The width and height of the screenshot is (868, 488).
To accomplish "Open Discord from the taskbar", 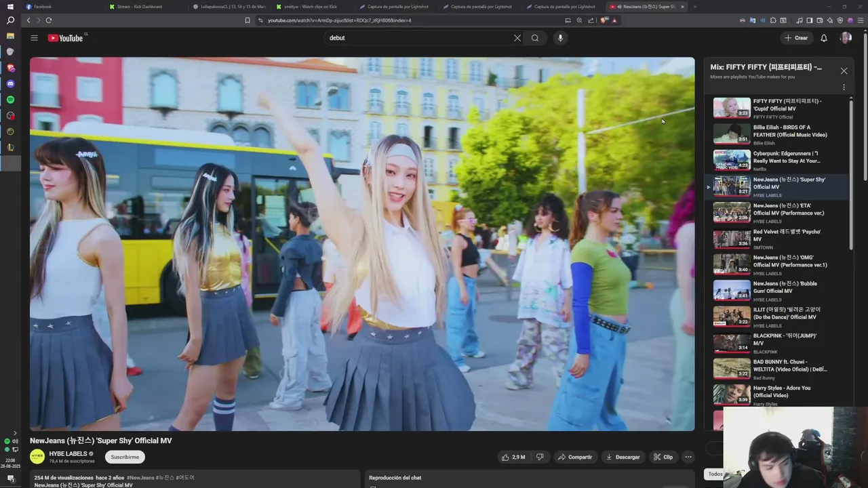I will coord(10,84).
